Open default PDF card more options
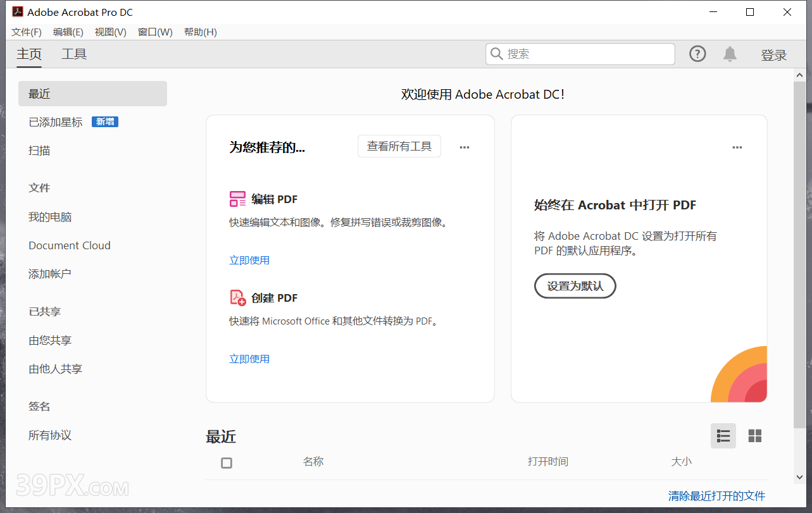This screenshot has height=513, width=812. tap(737, 147)
